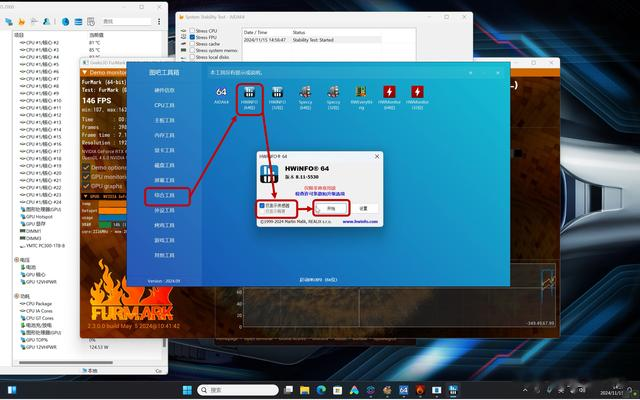Select the GPU Hotspot row in AIDA64
The height and width of the screenshot is (400, 640).
(x=37, y=217)
